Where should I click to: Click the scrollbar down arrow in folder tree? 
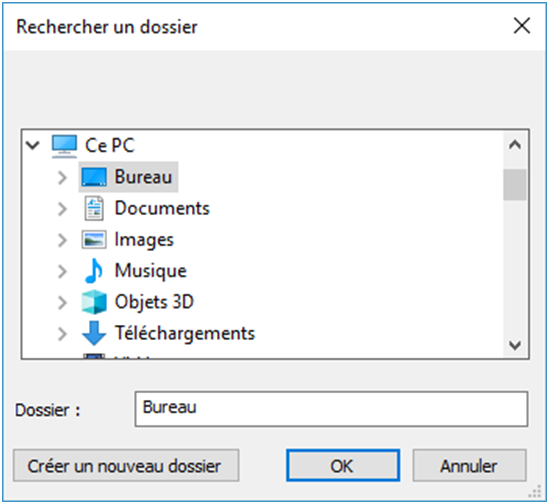[x=515, y=345]
